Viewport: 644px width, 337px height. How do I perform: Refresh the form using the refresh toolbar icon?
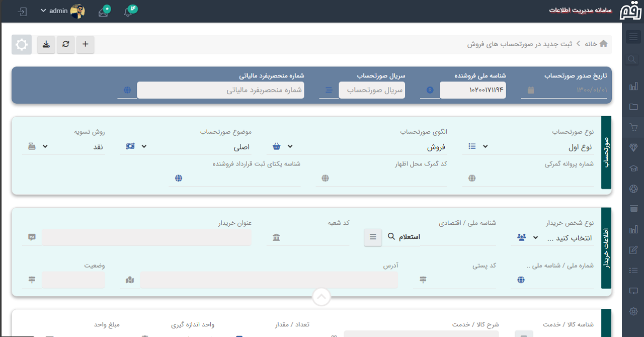coord(65,44)
